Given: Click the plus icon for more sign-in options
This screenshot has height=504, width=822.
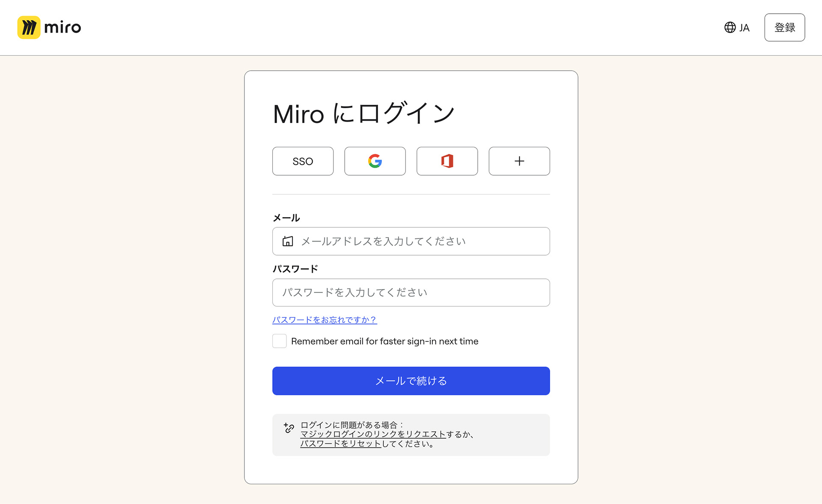Looking at the screenshot, I should 519,161.
